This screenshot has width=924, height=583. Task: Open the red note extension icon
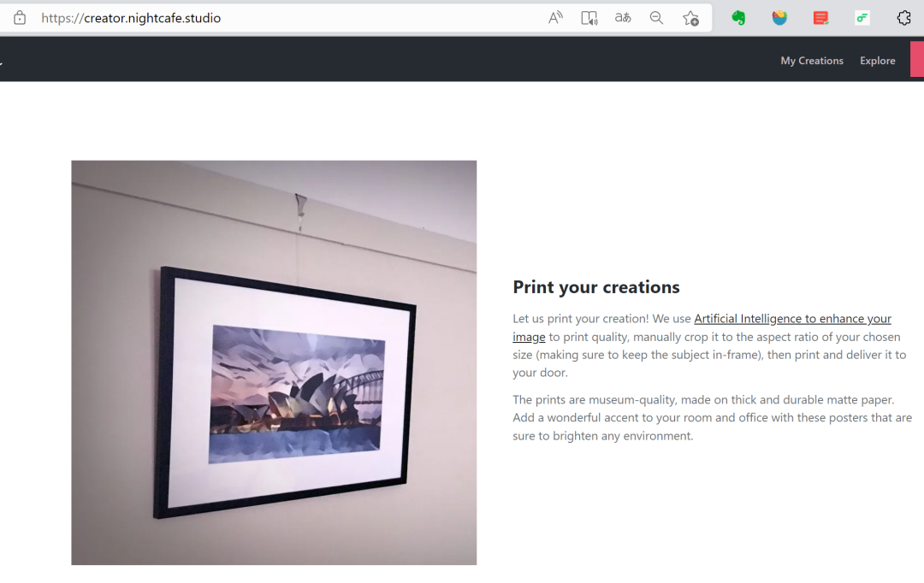[x=820, y=18]
